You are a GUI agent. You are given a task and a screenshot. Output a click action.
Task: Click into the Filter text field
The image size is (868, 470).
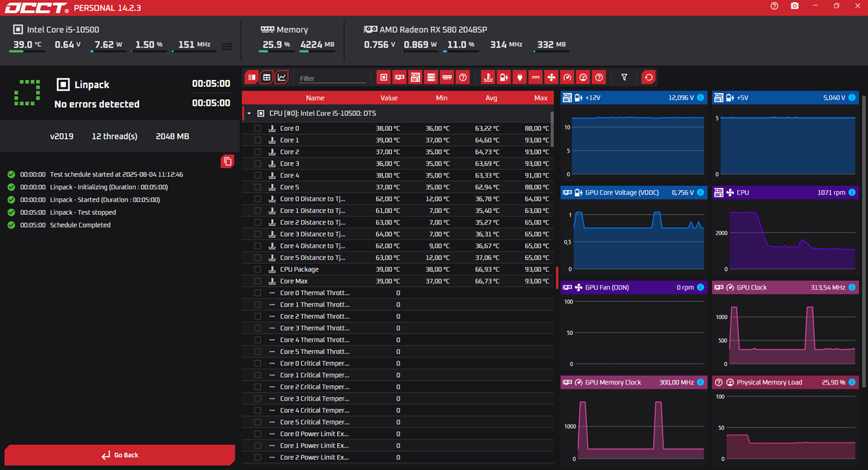click(332, 79)
